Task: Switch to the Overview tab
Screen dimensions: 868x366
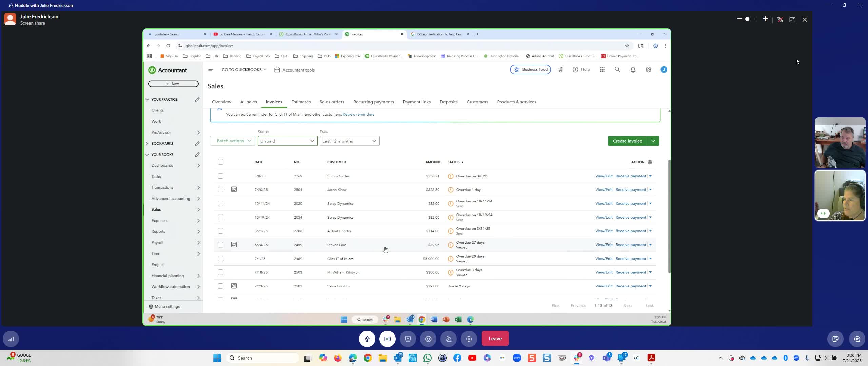Action: [221, 102]
